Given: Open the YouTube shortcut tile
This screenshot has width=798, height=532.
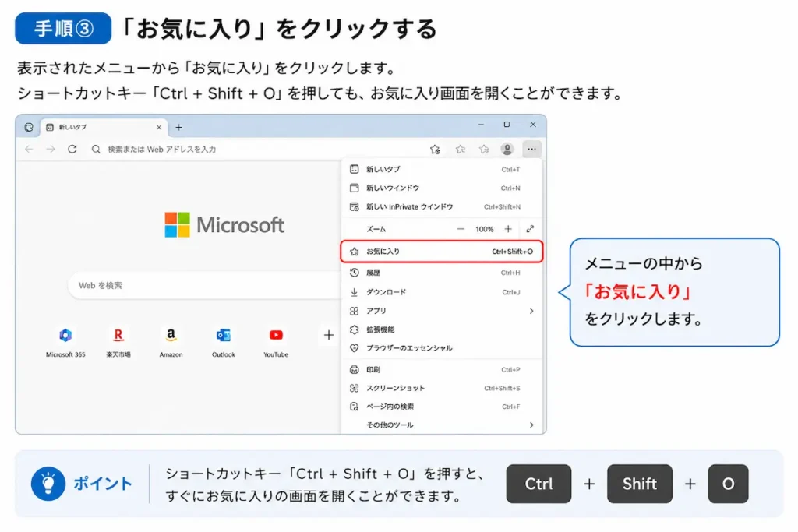Looking at the screenshot, I should (x=276, y=342).
